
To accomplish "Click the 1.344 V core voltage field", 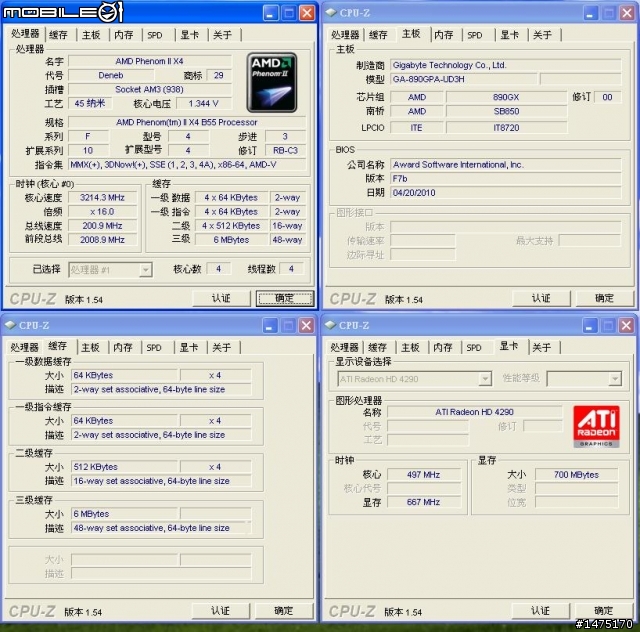I will (x=204, y=104).
